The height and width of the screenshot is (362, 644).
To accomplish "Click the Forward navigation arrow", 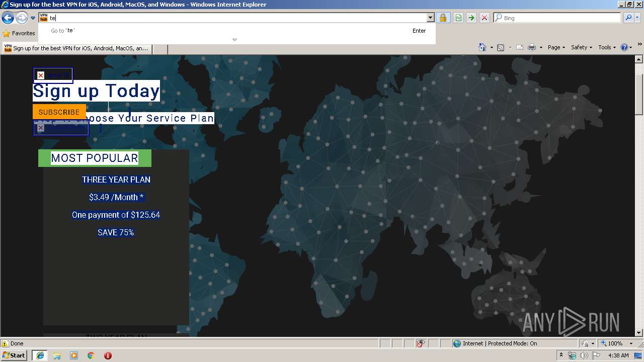I will (22, 18).
